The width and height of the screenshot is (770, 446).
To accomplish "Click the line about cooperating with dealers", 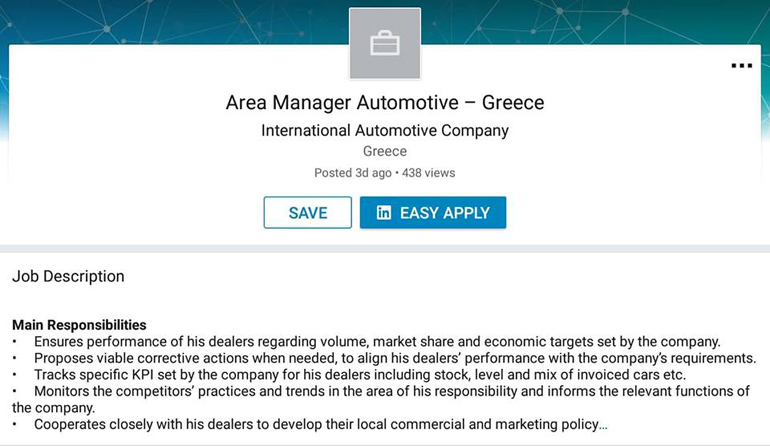I will [315, 425].
